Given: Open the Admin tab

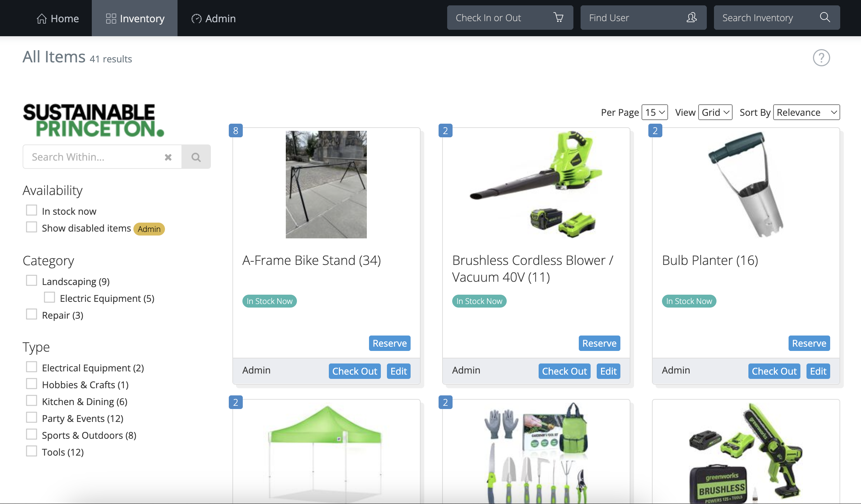Looking at the screenshot, I should click(213, 18).
